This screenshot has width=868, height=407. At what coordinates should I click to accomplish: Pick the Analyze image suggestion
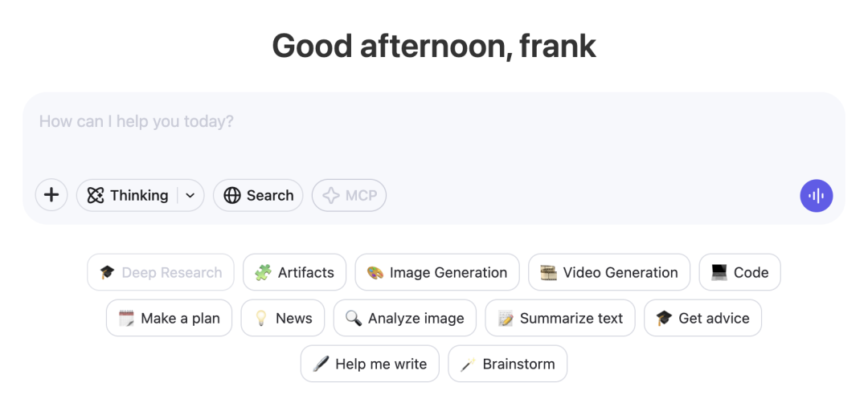click(404, 318)
